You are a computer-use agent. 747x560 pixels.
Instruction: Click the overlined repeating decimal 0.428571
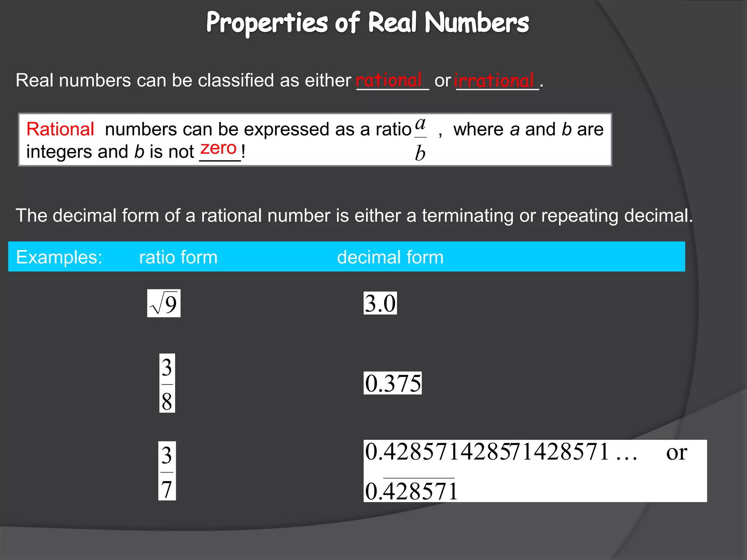411,490
